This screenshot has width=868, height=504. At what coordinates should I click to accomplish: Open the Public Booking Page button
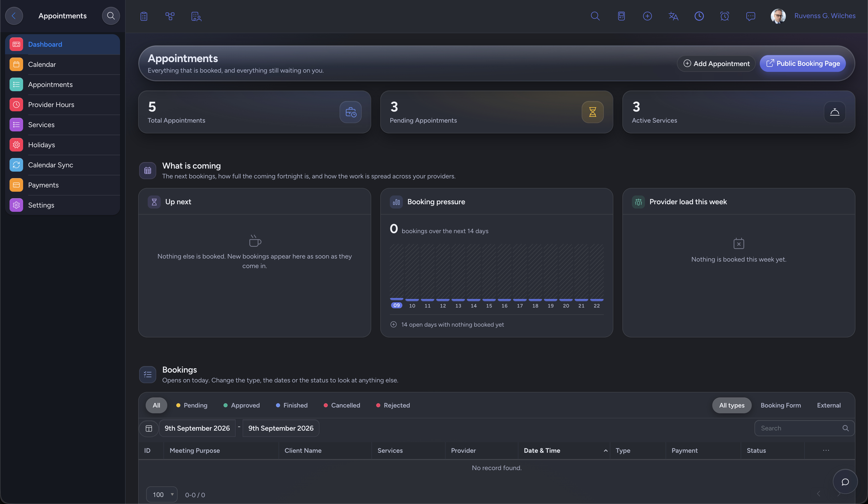click(x=802, y=63)
